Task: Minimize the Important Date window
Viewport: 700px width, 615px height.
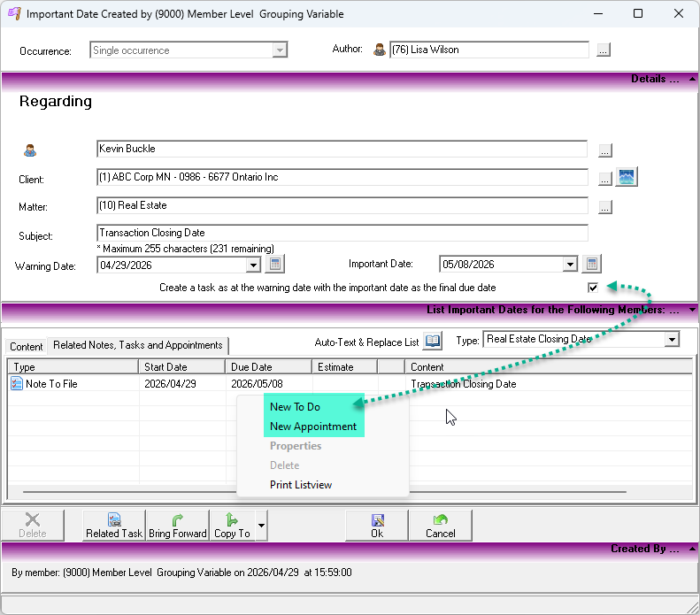Action: [598, 13]
